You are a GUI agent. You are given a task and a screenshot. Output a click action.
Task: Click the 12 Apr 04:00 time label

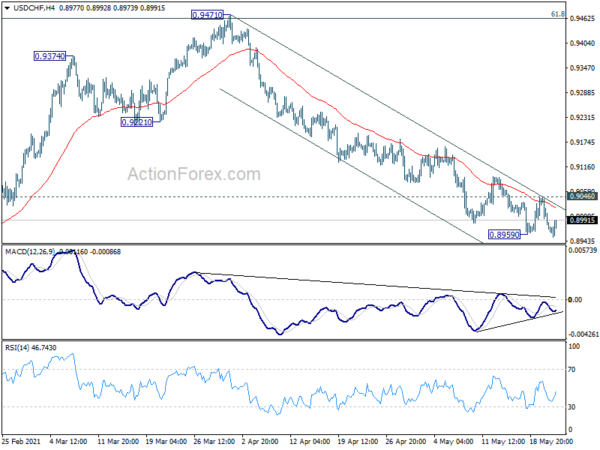[310, 442]
